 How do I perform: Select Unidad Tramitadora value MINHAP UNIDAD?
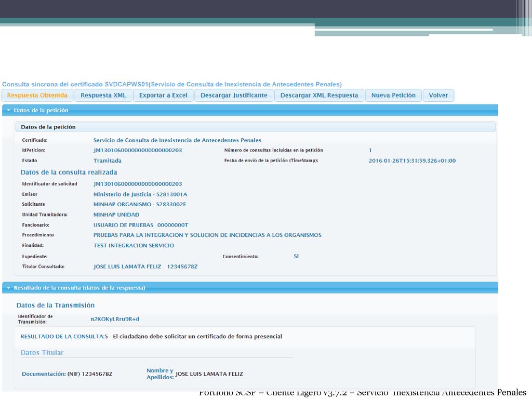(x=116, y=215)
